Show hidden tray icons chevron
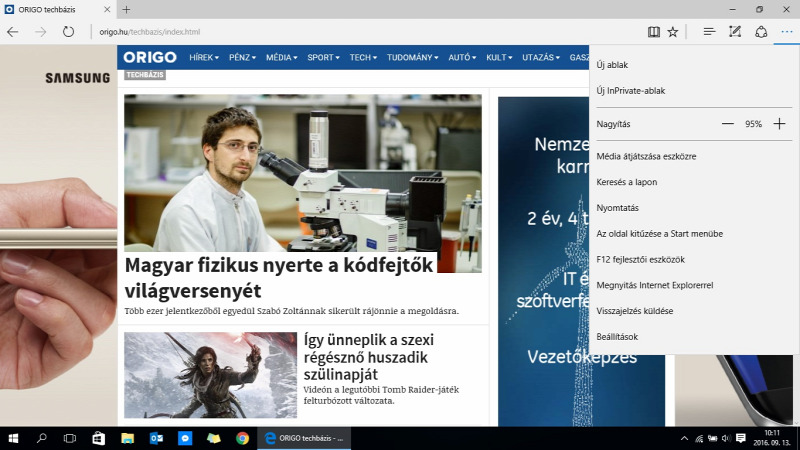Image resolution: width=800 pixels, height=450 pixels. pyautogui.click(x=684, y=438)
